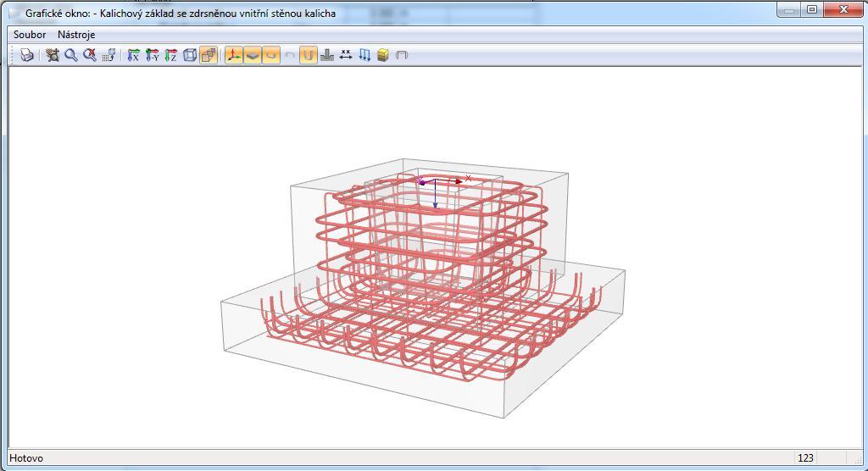Toggle the orange bent rebar display
The image size is (868, 471).
pos(270,55)
